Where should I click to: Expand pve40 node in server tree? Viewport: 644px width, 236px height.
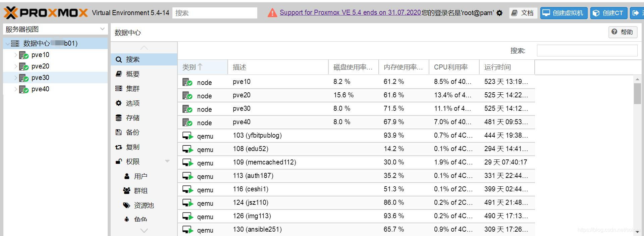tap(15, 89)
